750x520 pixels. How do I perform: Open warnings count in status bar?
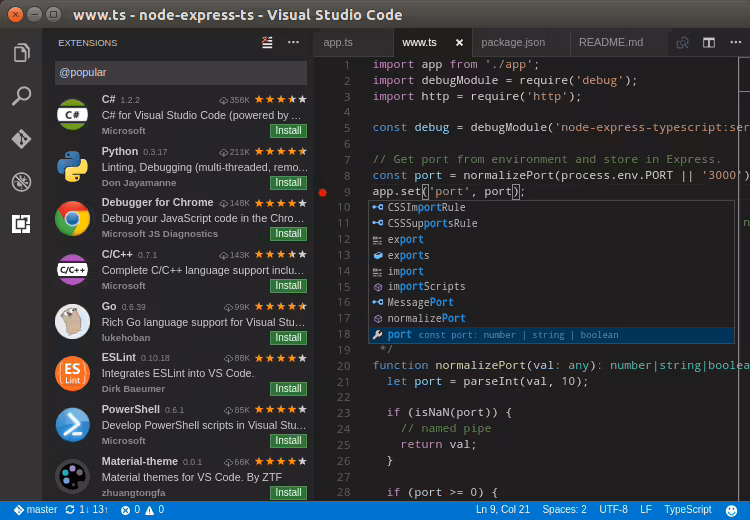155,510
